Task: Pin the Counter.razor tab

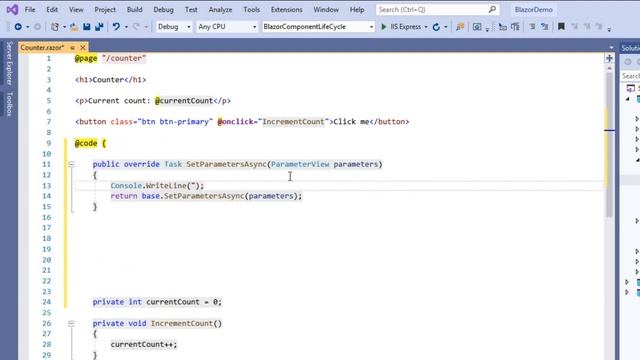Action: click(x=73, y=48)
